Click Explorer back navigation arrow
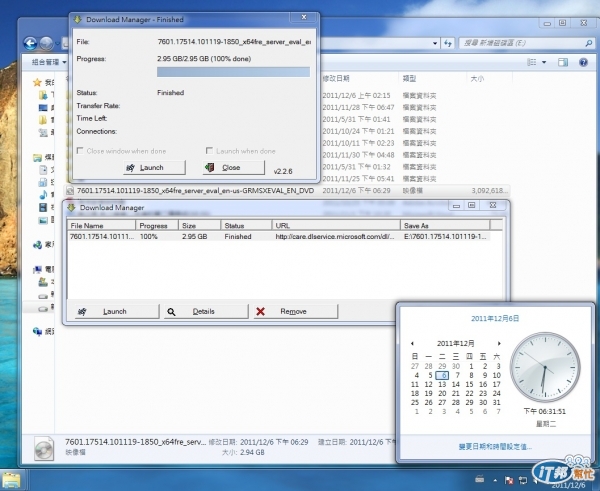This screenshot has height=491, width=600. [30, 43]
